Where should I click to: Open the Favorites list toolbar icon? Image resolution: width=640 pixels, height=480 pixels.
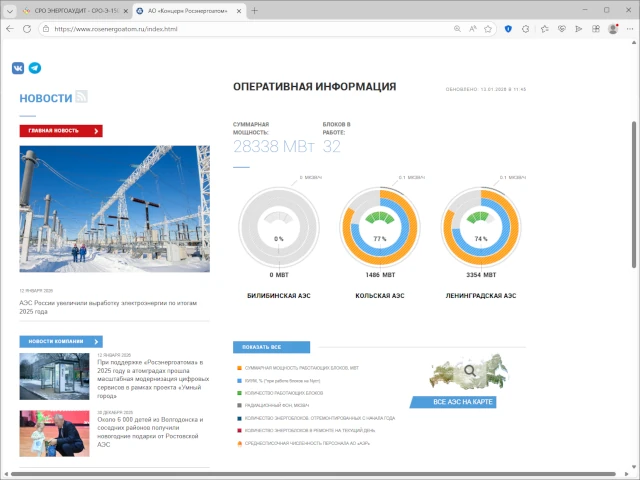point(544,29)
